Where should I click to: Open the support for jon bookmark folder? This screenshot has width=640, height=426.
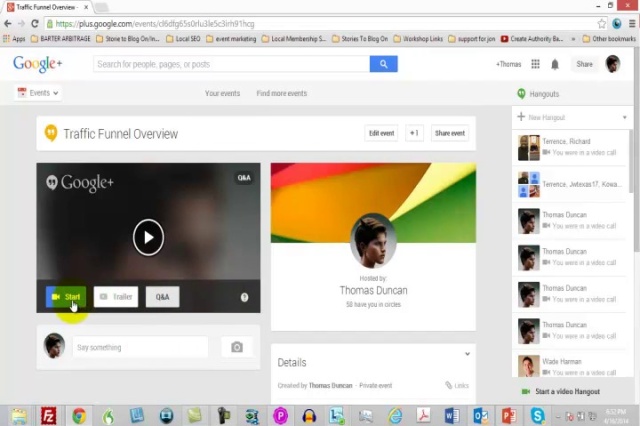471,39
